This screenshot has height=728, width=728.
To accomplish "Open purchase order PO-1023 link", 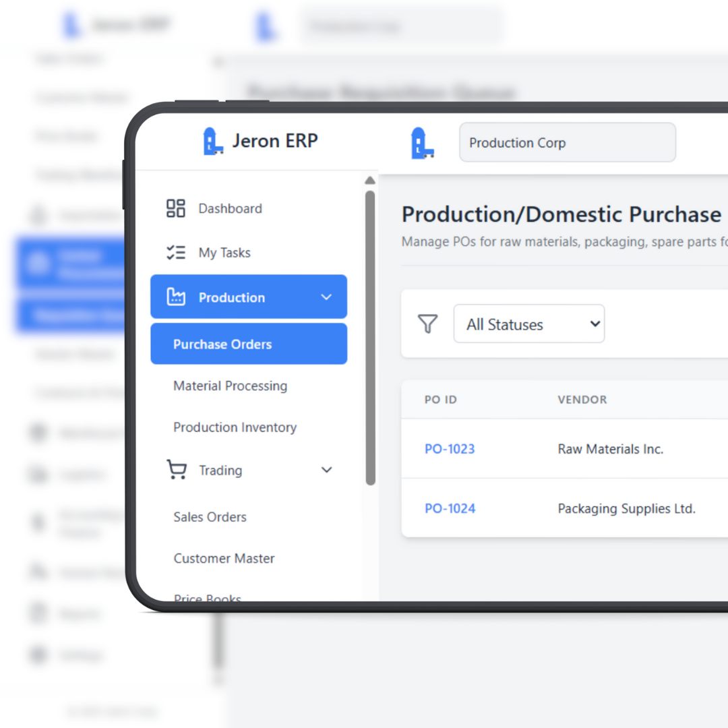I will coord(450,449).
